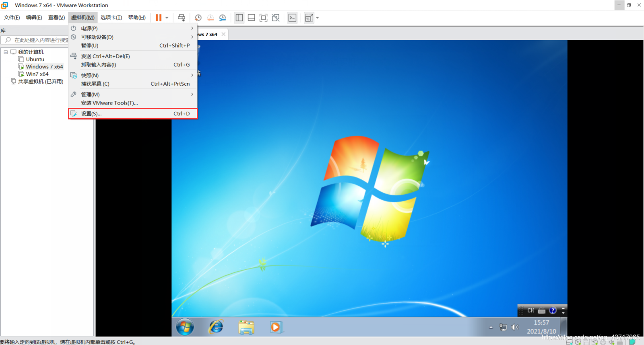Open the 帮助(H) menu
This screenshot has height=345, width=644.
(x=137, y=18)
